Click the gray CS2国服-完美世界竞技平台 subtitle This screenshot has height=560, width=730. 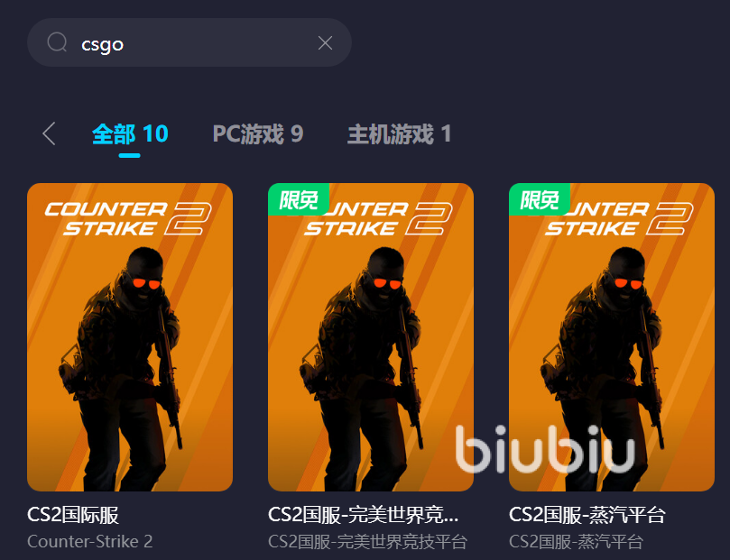pos(367,541)
